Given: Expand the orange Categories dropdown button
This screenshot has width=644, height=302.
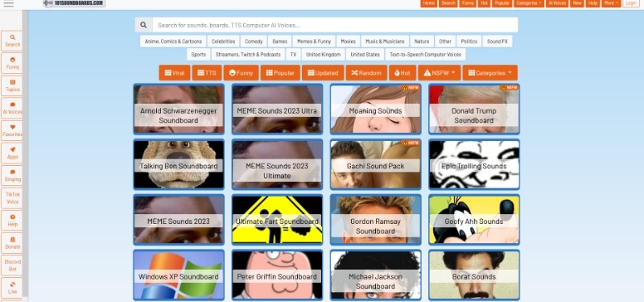Looking at the screenshot, I should point(490,72).
